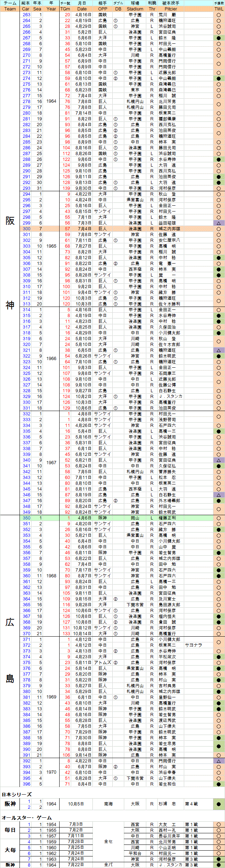The image size is (225, 868).
Task: Select pitcher name 石岡康三
Action: pyautogui.click(x=167, y=373)
